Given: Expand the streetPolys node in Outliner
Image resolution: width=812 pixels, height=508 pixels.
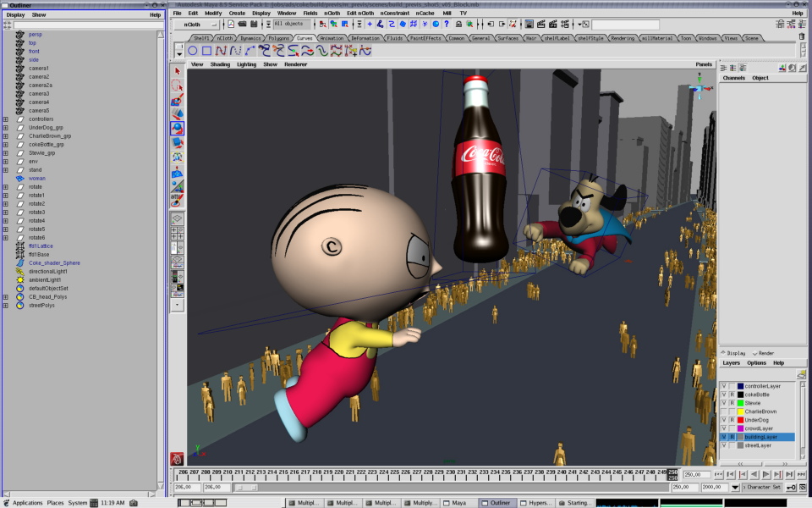Looking at the screenshot, I should pyautogui.click(x=6, y=306).
